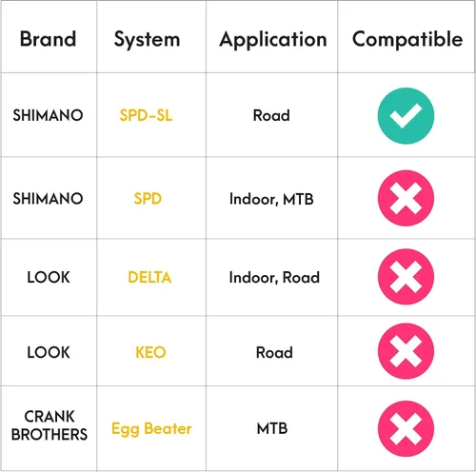Select the SPD-SL system link
The width and height of the screenshot is (476, 472).
click(146, 115)
